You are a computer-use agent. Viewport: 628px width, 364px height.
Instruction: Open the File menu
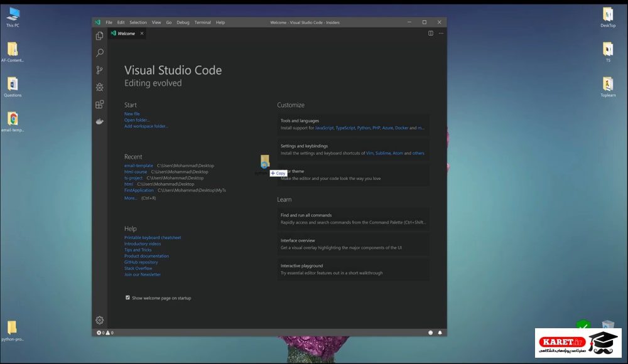[x=109, y=23]
